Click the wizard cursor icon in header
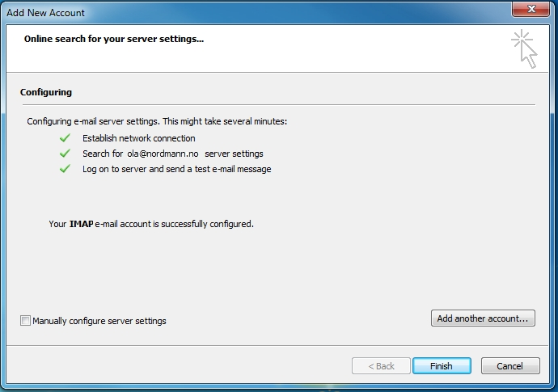The height and width of the screenshot is (392, 558). point(524,48)
